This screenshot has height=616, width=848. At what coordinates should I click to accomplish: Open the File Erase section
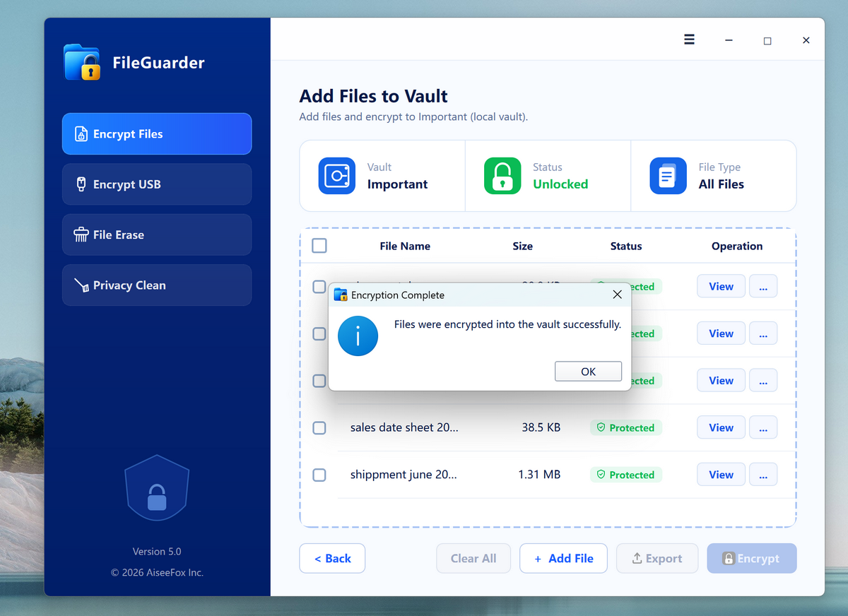pos(157,235)
